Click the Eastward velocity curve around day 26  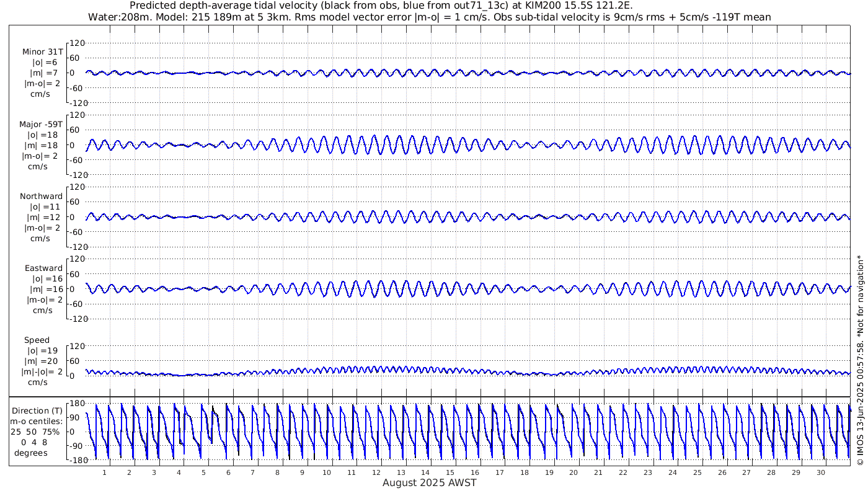tap(719, 288)
